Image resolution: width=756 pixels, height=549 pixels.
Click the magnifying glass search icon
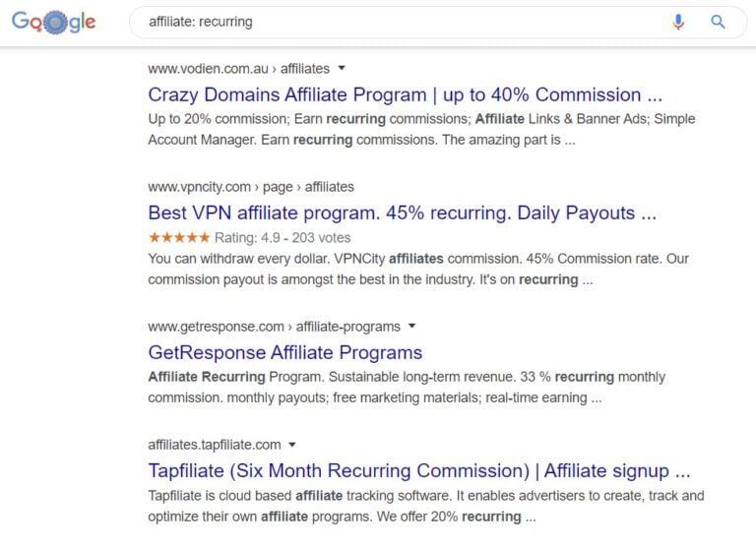718,22
